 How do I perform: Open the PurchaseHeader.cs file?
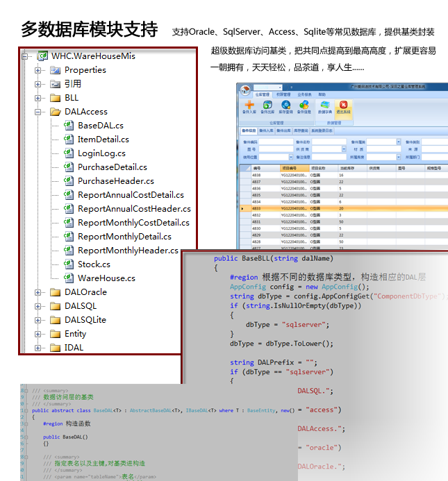(116, 181)
